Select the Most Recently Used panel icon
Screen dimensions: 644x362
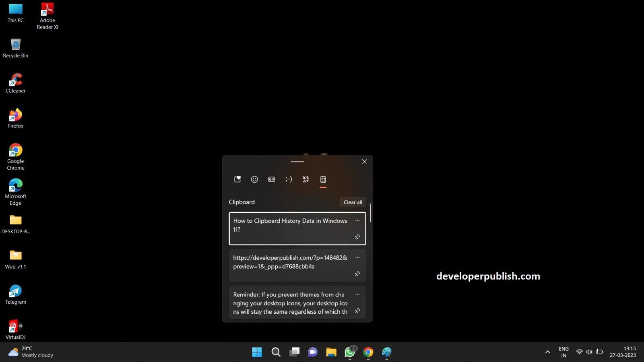[237, 179]
